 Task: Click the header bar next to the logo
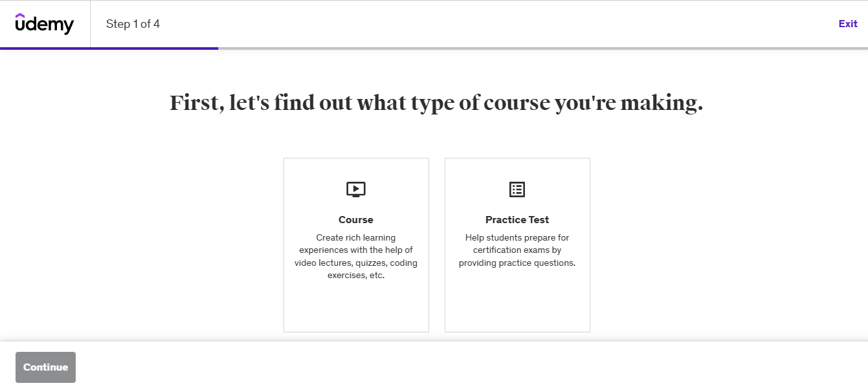(x=453, y=23)
